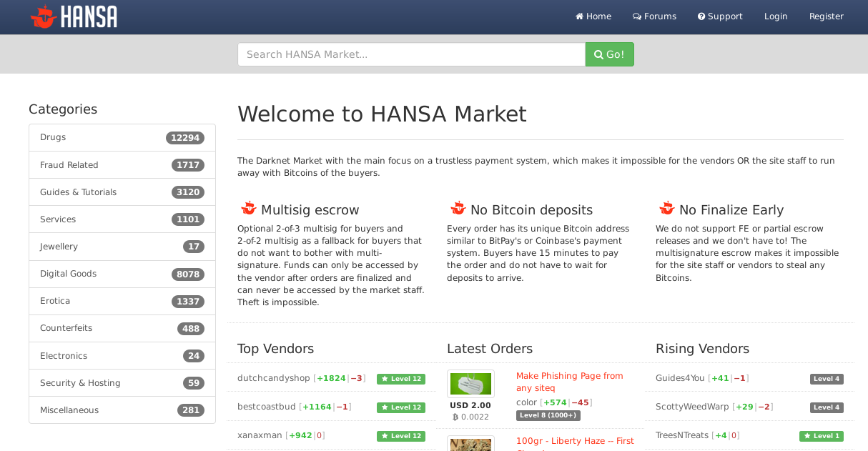Open the Miscellaneous category
Viewport: 868px width, 451px height.
coord(69,410)
